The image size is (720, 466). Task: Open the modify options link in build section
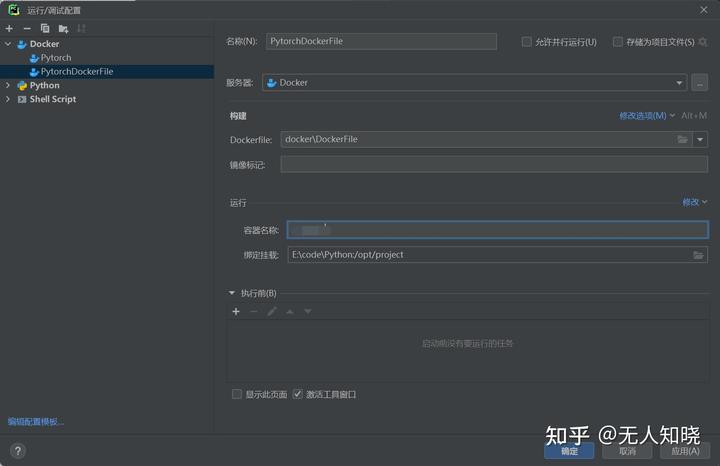(647, 116)
